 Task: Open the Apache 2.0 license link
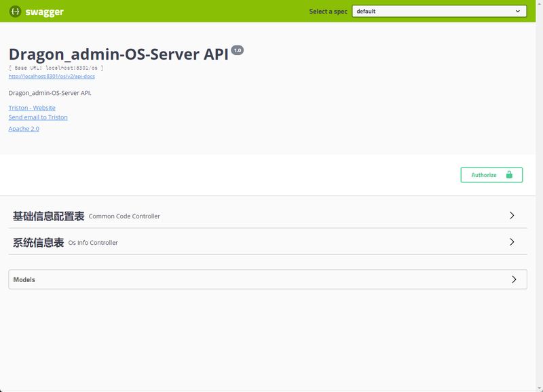(x=24, y=129)
